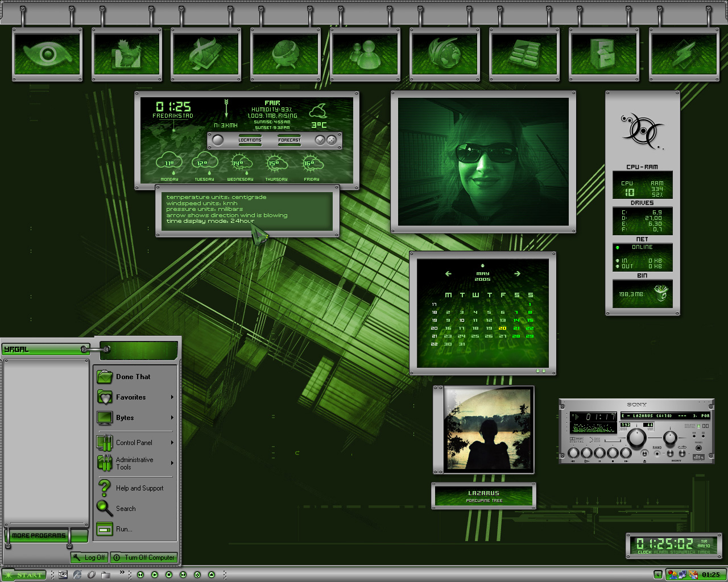This screenshot has width=728, height=582.
Task: Click the lightning bolt icon in the dock
Action: [x=683, y=53]
